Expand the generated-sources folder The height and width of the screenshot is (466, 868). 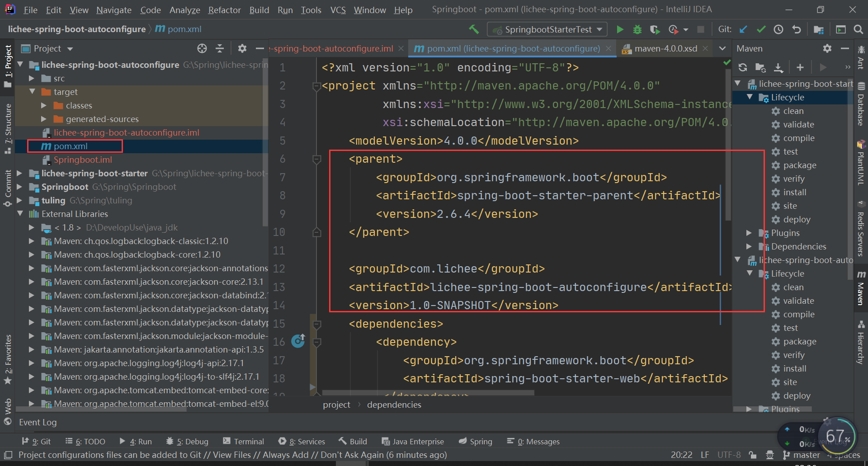point(44,119)
